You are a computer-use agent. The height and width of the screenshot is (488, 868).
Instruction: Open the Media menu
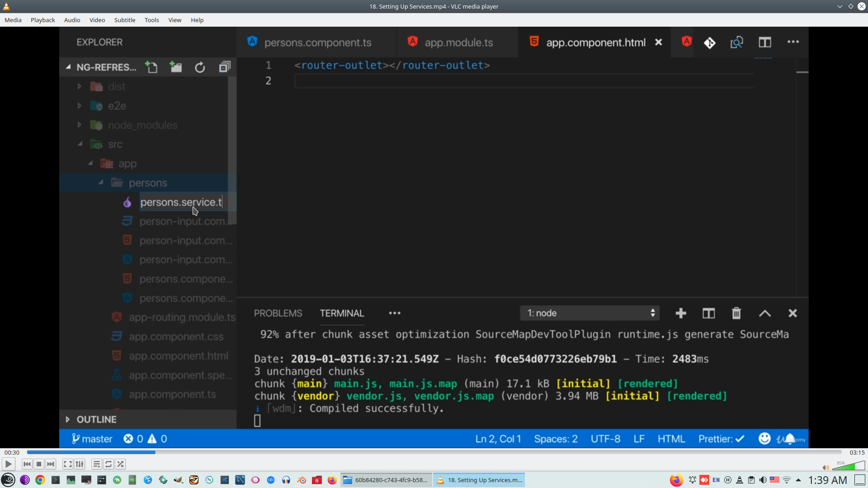pos(13,20)
